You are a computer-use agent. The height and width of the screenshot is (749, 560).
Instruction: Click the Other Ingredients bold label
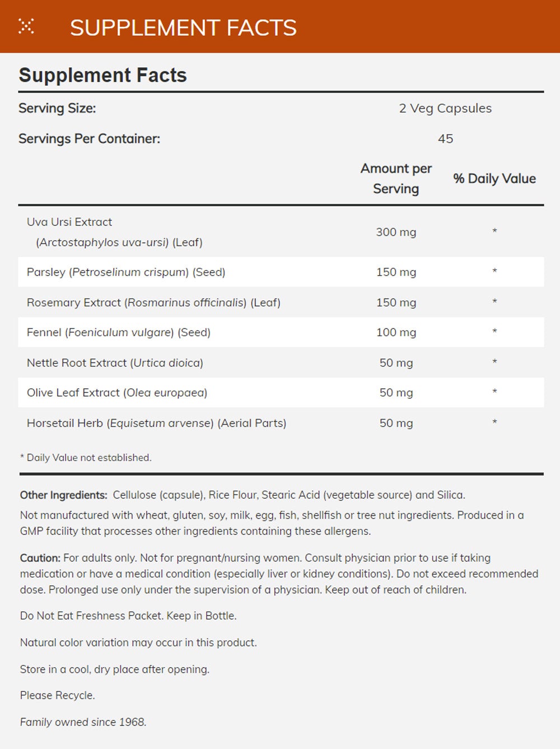[63, 495]
